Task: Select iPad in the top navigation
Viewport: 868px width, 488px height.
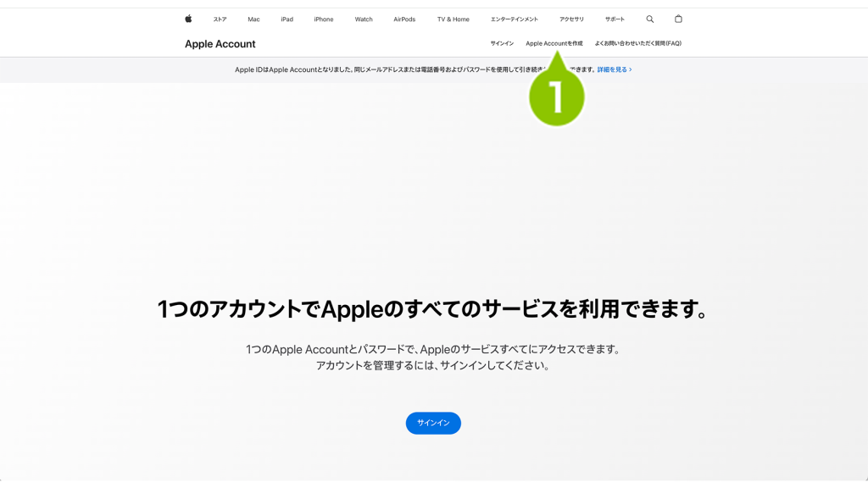Action: coord(287,19)
